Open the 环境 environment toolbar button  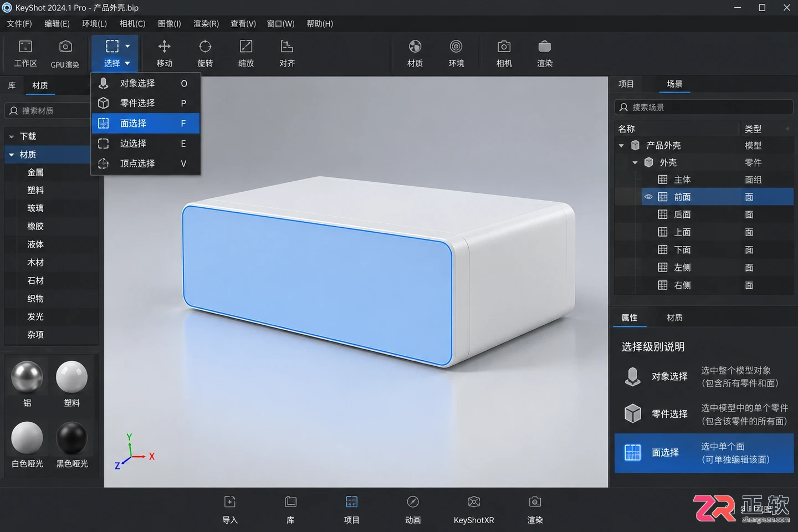[456, 54]
